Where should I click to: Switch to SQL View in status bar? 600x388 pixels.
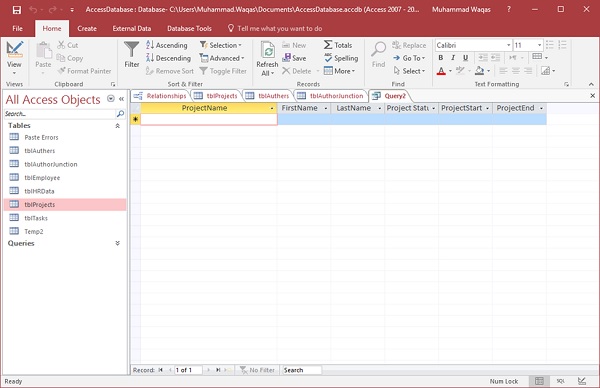[x=561, y=381]
